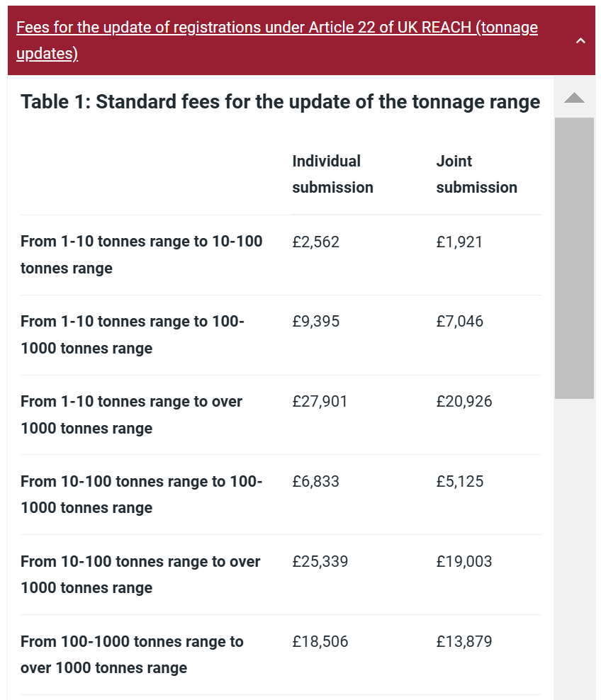The height and width of the screenshot is (700, 601).
Task: Click the vertical scrollbar thumb
Action: (x=574, y=258)
